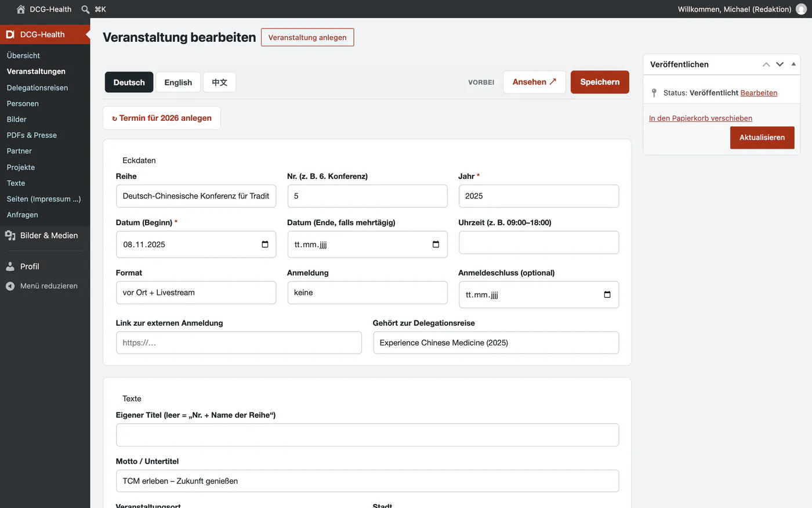Open the Reihe field
The width and height of the screenshot is (812, 508).
coord(196,196)
